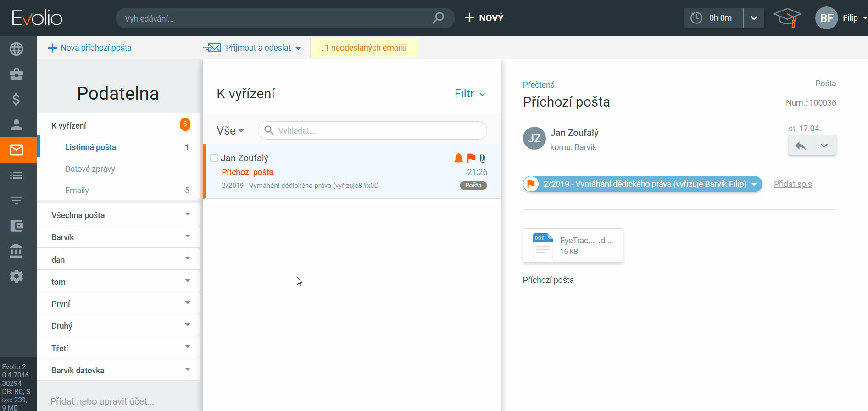Image resolution: width=868 pixels, height=411 pixels.
Task: Select the Emaily folder
Action: click(x=77, y=191)
